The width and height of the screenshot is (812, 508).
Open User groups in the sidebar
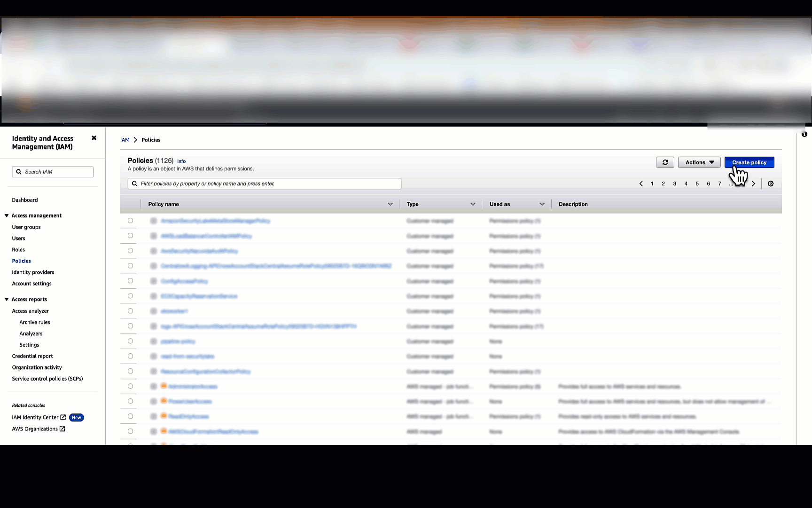tap(26, 227)
